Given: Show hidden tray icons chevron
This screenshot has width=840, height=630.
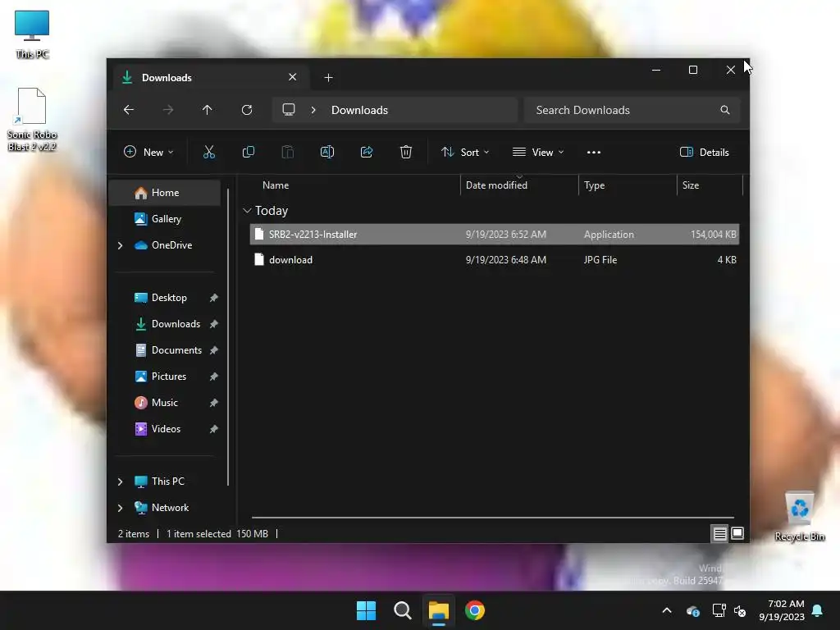Looking at the screenshot, I should (667, 610).
